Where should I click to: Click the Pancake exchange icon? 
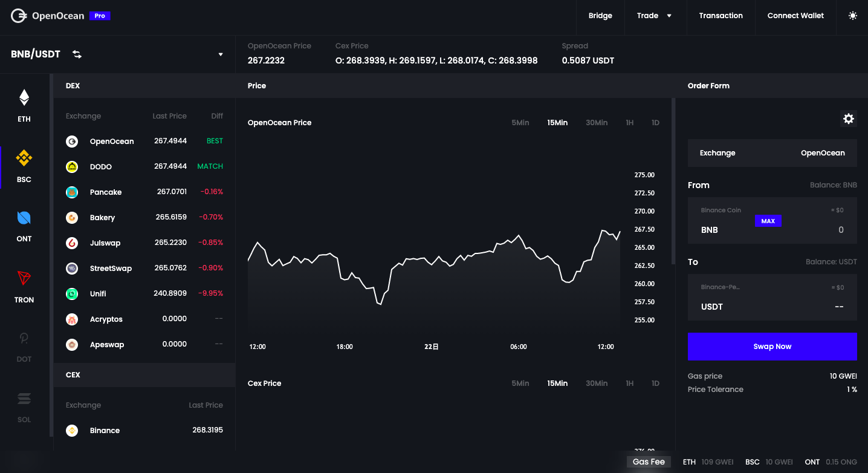[x=72, y=192]
